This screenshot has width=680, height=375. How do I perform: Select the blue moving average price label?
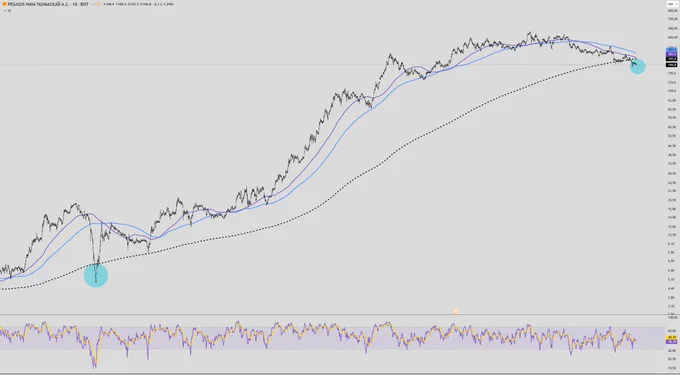click(x=671, y=50)
